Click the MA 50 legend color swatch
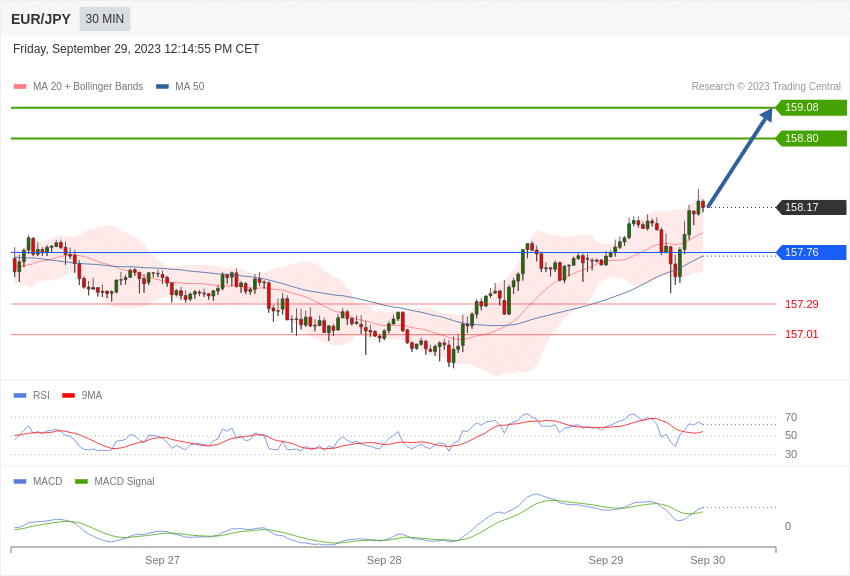The height and width of the screenshot is (576, 850). (x=162, y=87)
